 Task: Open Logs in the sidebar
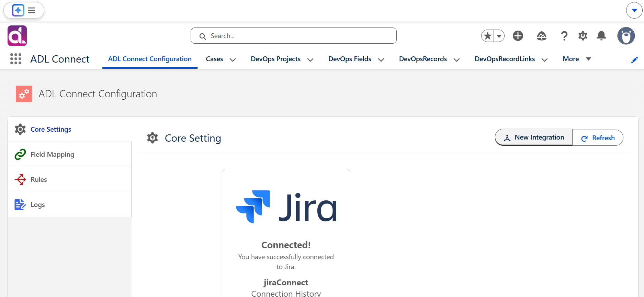click(x=70, y=205)
